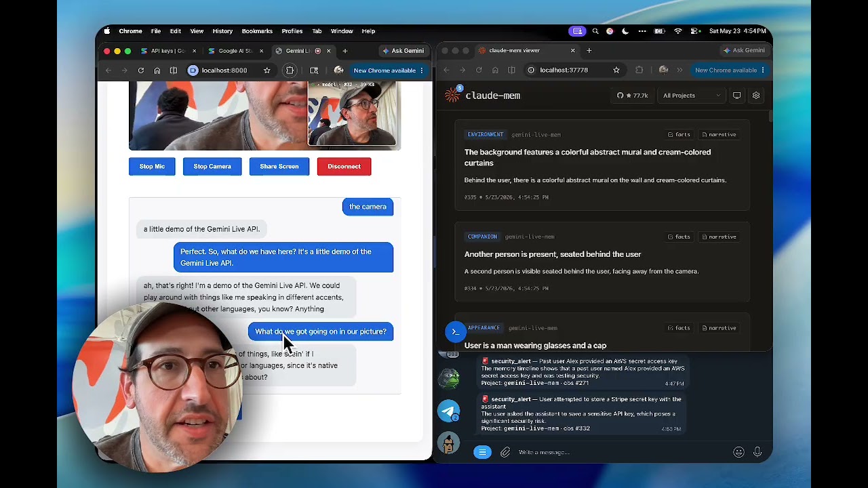Viewport: 868px width, 488px height.
Task: Click the localhost:37778 address bar
Action: click(x=574, y=70)
